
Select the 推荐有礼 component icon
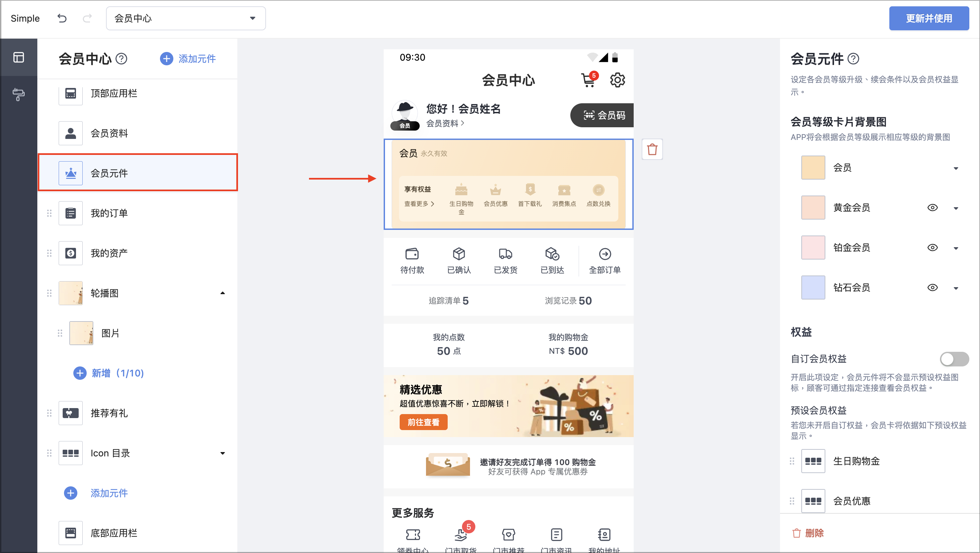71,413
